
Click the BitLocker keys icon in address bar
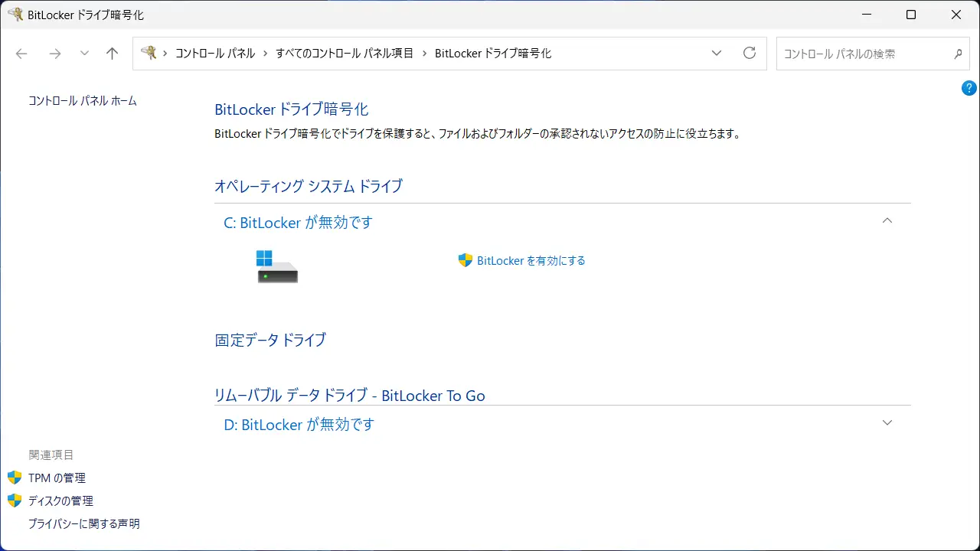pos(149,53)
